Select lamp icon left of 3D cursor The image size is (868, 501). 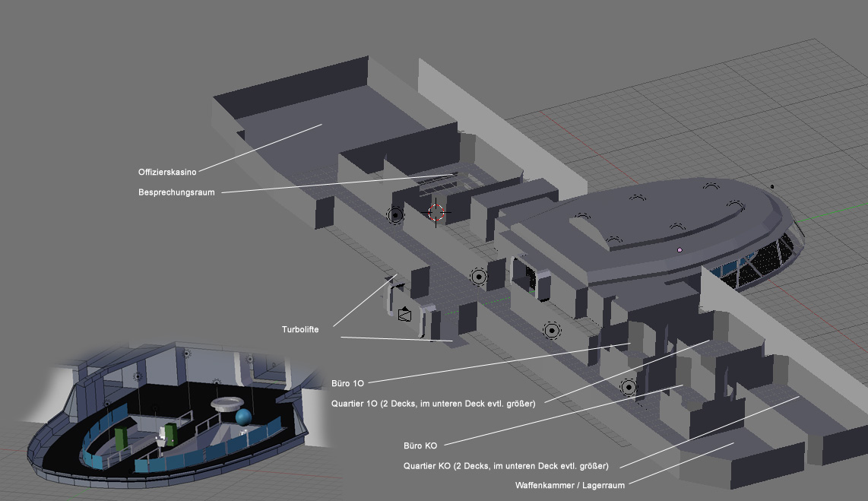(x=395, y=215)
